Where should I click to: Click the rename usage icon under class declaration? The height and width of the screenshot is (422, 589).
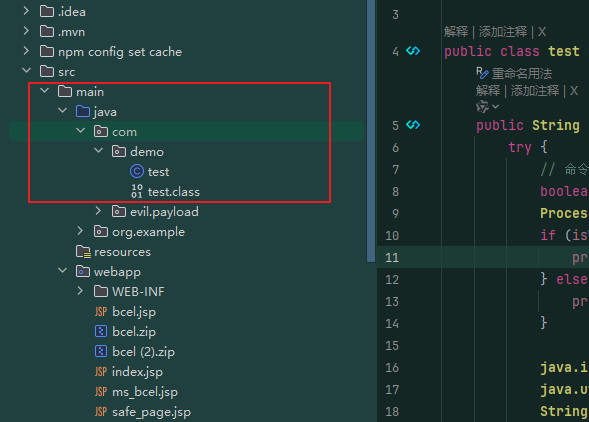pyautogui.click(x=482, y=73)
